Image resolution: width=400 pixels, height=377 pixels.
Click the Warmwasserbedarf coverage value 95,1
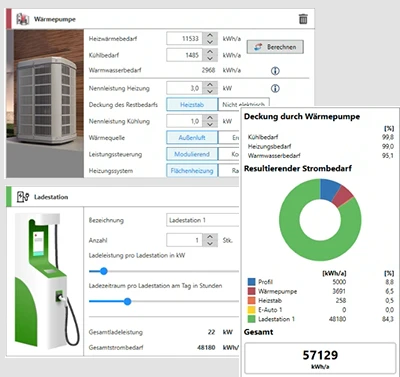point(388,156)
